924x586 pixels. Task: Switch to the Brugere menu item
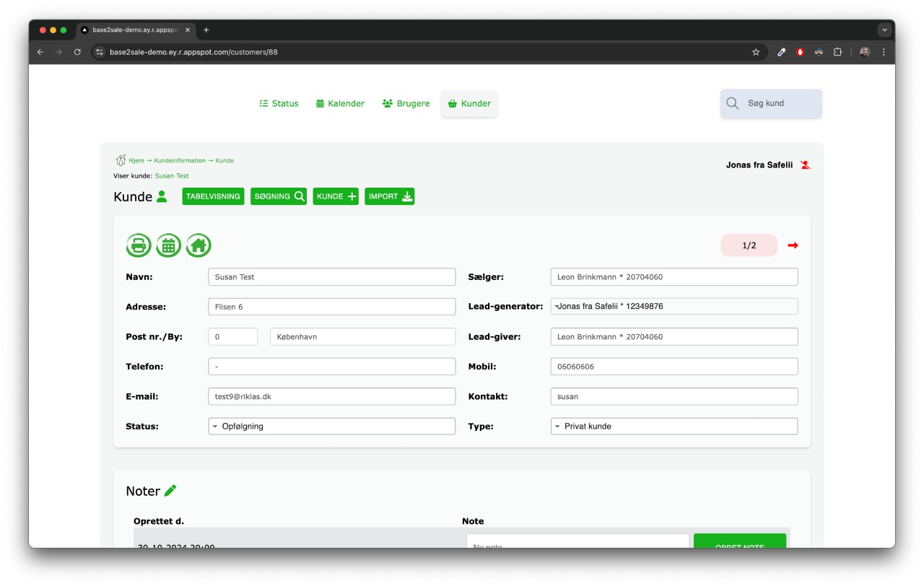(x=406, y=104)
